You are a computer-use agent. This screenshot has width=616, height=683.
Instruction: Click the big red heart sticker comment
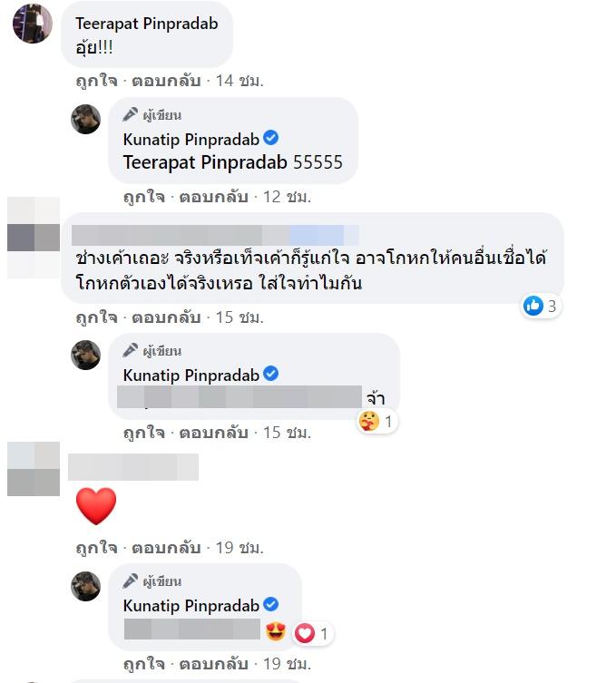[96, 506]
